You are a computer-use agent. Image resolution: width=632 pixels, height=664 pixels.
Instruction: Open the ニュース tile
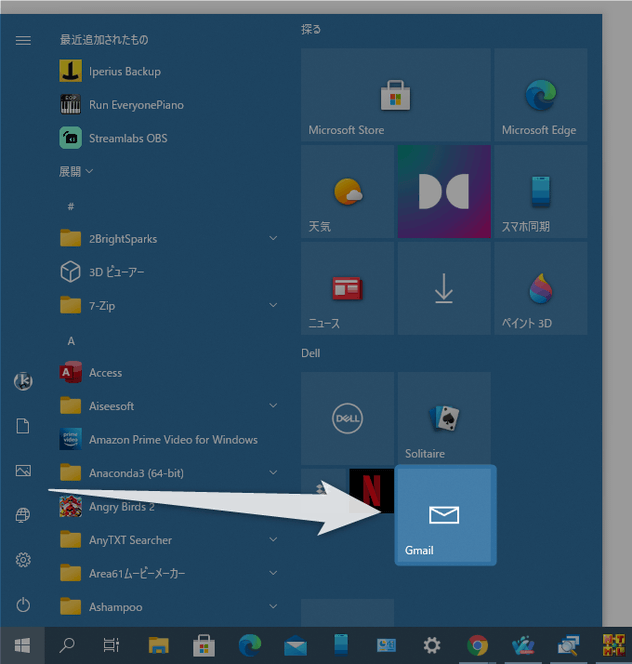(347, 288)
